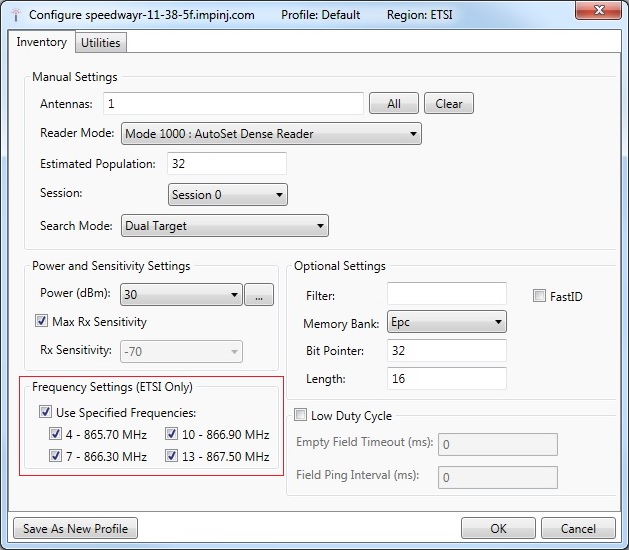
Task: Select the Inventory tab
Action: tap(41, 42)
